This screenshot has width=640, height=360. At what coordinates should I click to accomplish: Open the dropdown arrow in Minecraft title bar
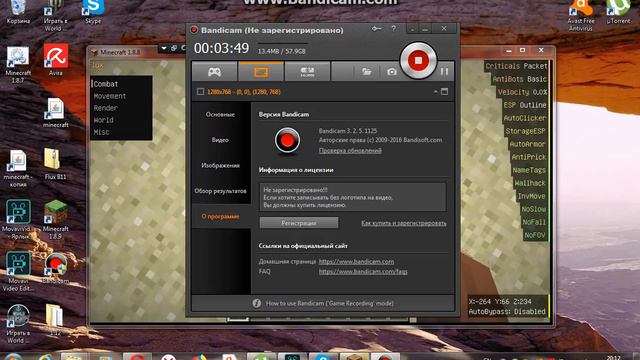point(164,48)
